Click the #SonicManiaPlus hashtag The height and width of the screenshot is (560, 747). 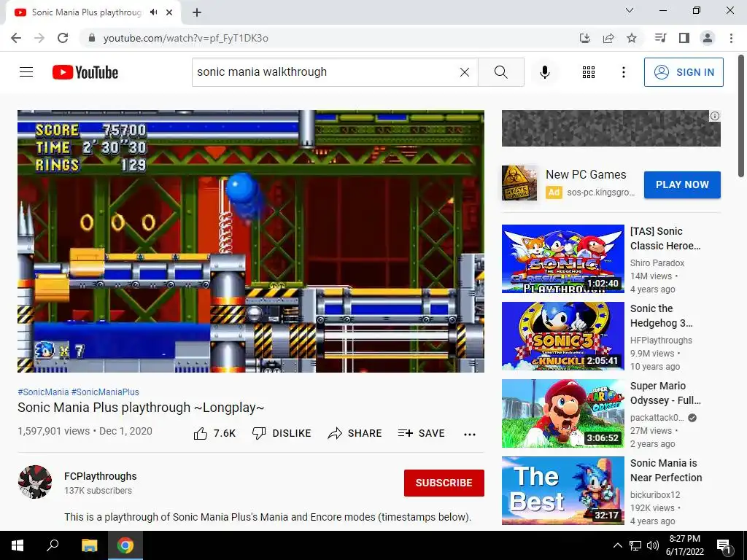[x=105, y=392]
